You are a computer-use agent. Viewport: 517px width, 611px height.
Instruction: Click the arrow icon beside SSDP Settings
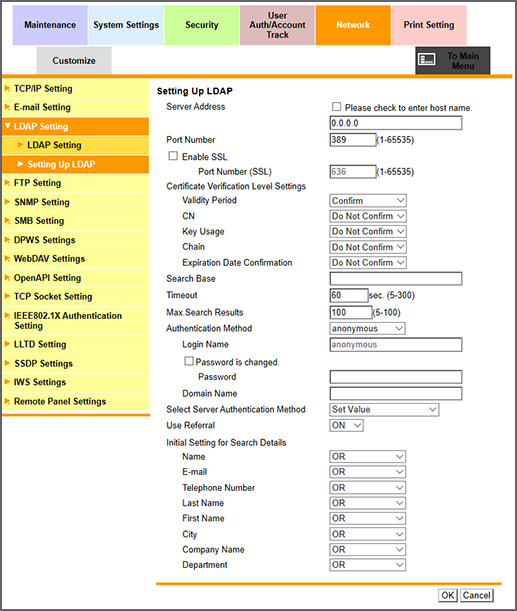[x=7, y=363]
